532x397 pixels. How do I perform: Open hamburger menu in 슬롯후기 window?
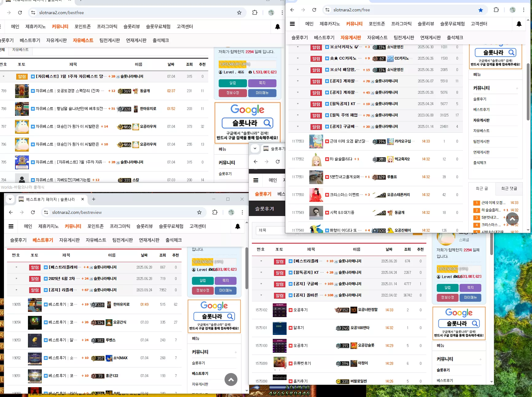point(256,180)
